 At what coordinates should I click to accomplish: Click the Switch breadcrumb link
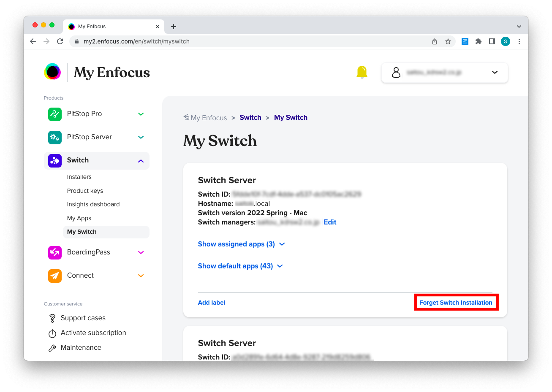250,118
